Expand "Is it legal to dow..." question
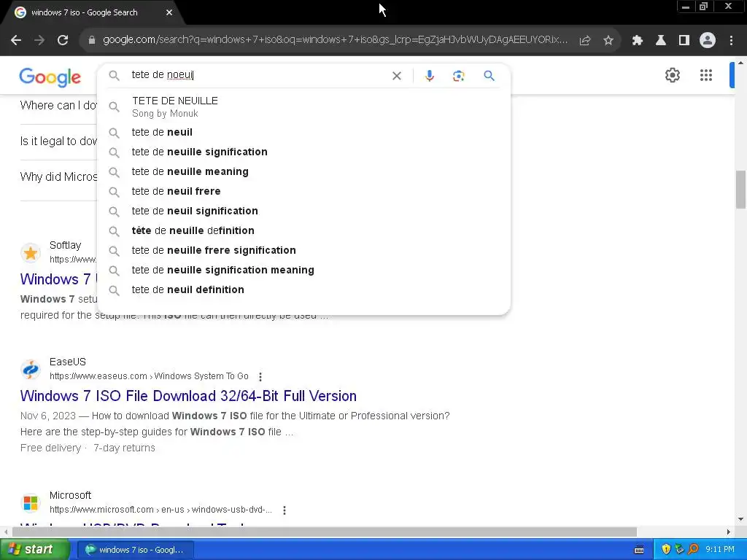747x560 pixels. click(x=58, y=141)
